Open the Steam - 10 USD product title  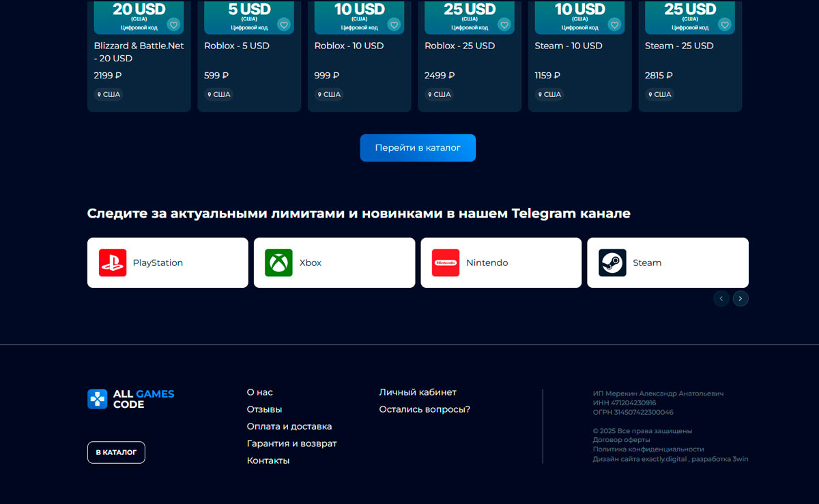pos(568,46)
